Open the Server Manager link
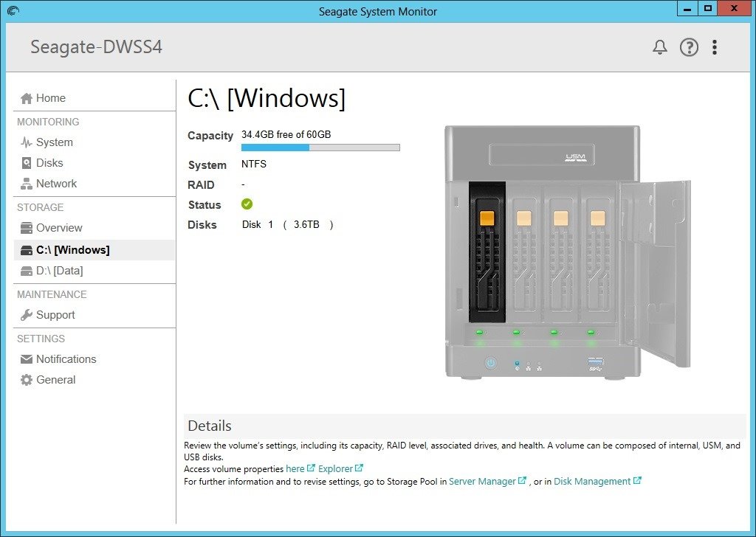756x537 pixels. tap(482, 481)
